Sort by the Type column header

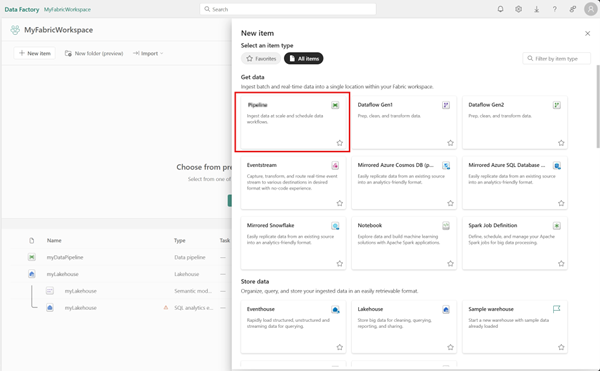click(179, 240)
